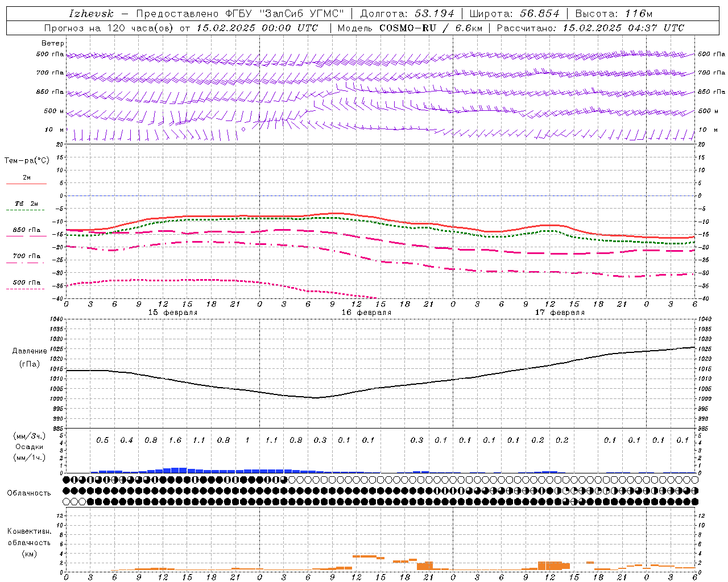The height and width of the screenshot is (582, 728).
Task: Click the "Давление" pressure panel label
Action: tap(30, 351)
